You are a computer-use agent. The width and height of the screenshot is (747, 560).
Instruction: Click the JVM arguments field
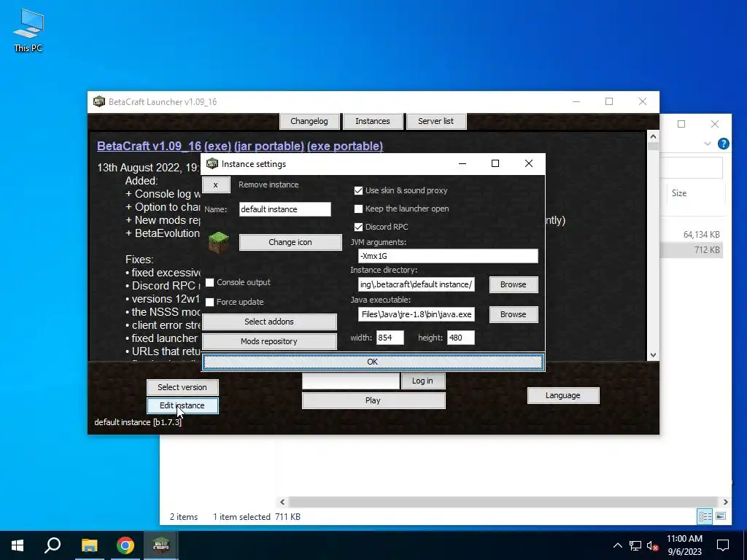(448, 256)
